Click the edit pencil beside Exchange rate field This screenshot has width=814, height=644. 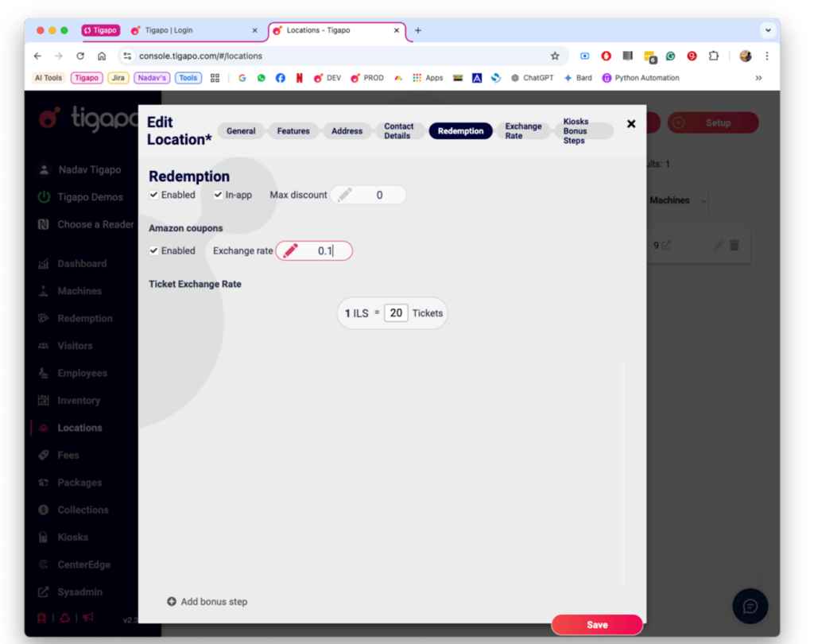289,250
